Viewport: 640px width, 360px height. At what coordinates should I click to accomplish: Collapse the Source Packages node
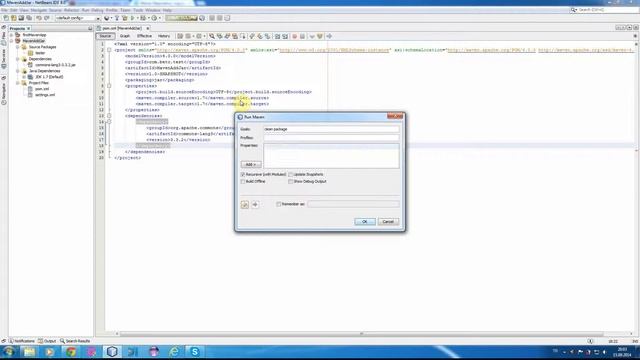(18, 47)
